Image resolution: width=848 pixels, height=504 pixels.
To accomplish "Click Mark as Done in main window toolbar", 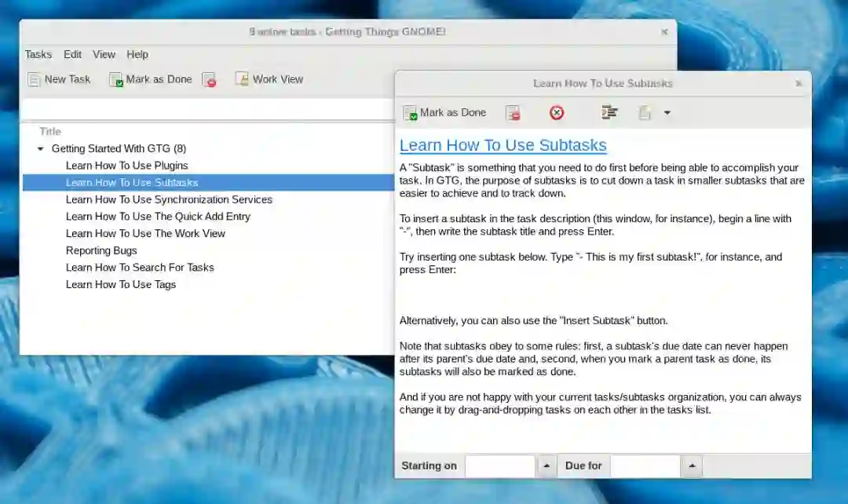I will (x=150, y=79).
